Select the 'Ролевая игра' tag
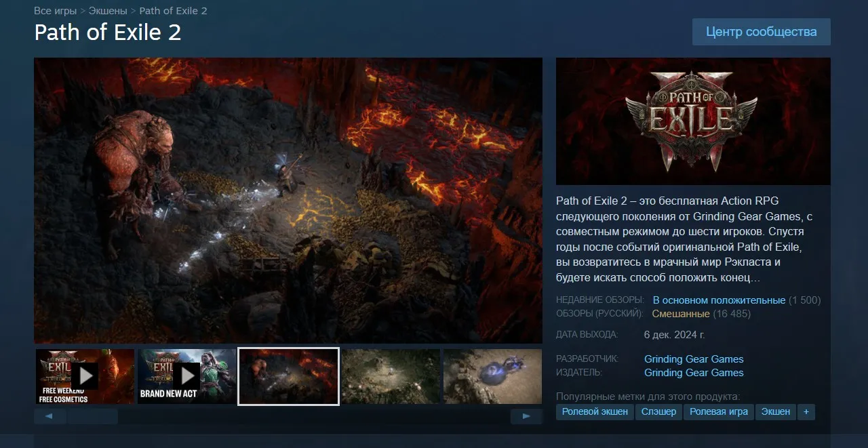 click(719, 411)
